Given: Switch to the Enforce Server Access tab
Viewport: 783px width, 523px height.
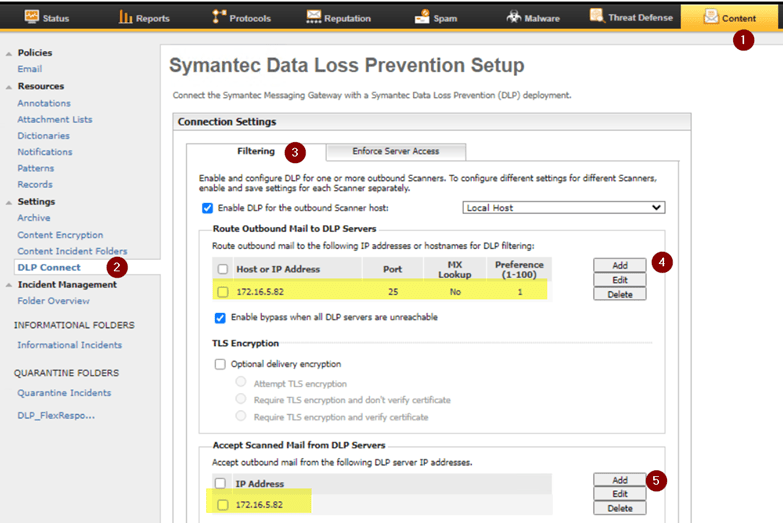Looking at the screenshot, I should pos(395,151).
